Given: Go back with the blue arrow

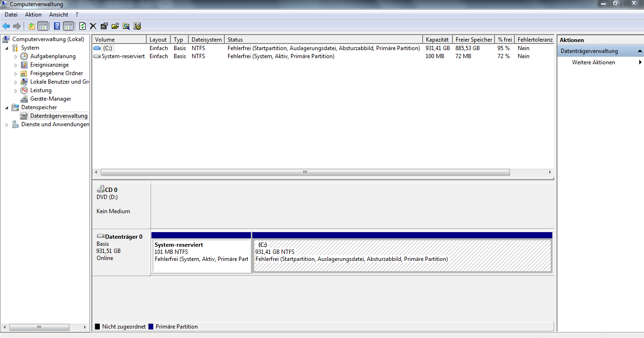Looking at the screenshot, I should [x=6, y=26].
